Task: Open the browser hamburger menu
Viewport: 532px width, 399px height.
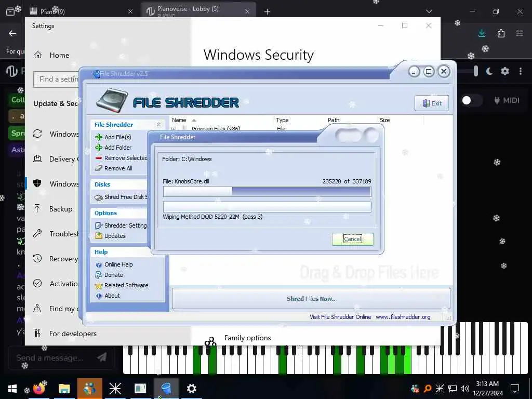Action: tap(520, 33)
